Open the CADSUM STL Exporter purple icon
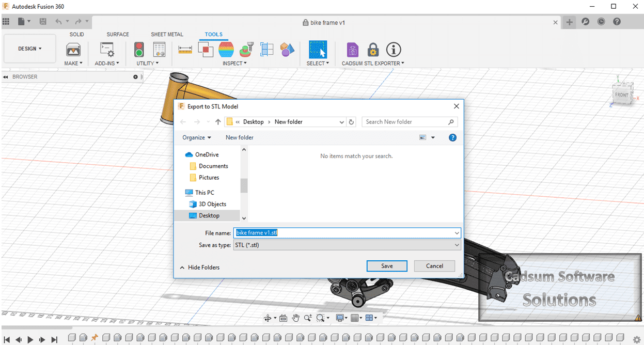 [x=352, y=49]
